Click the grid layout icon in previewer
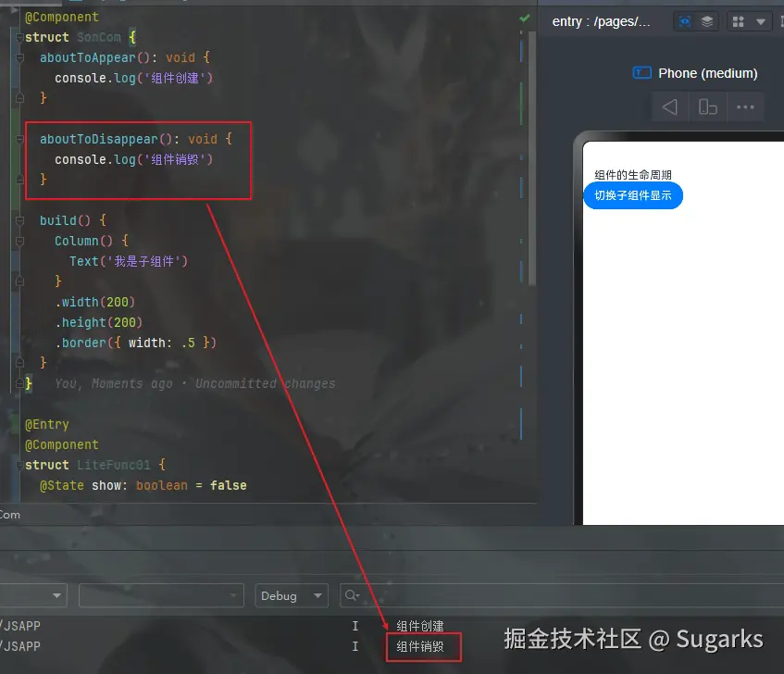The image size is (784, 674). (738, 21)
